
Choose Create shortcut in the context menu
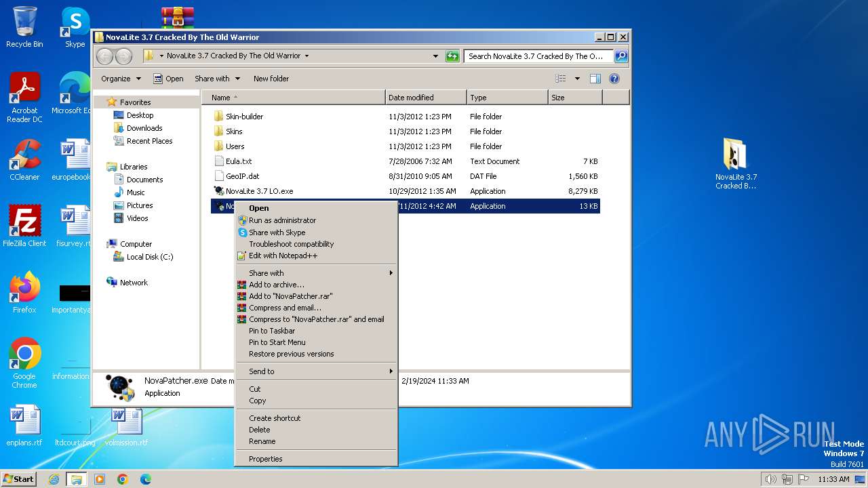point(315,418)
